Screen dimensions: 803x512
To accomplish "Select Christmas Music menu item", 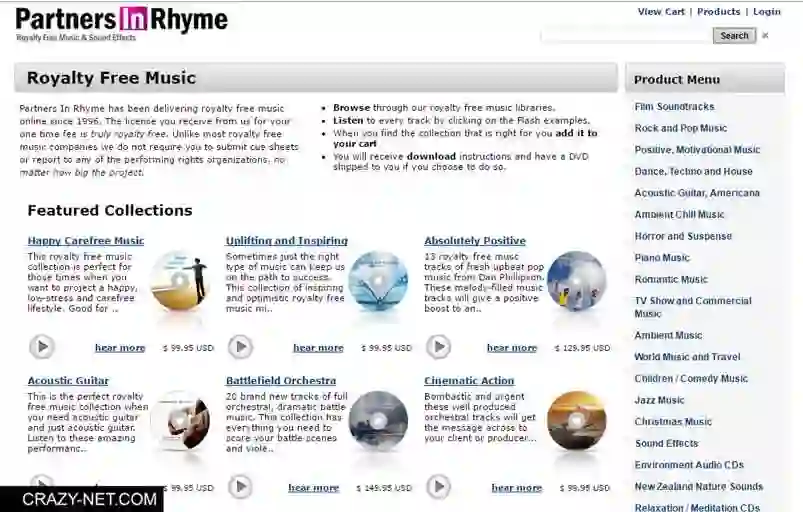I will coord(673,421).
